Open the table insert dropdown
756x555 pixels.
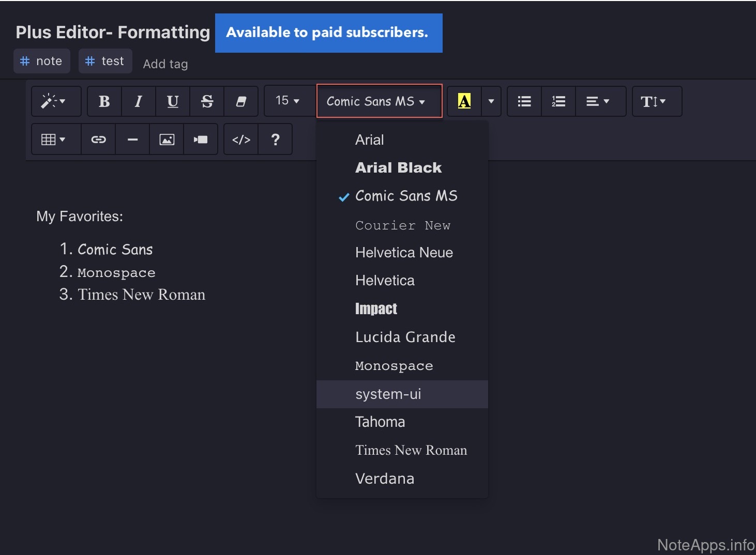pyautogui.click(x=54, y=140)
